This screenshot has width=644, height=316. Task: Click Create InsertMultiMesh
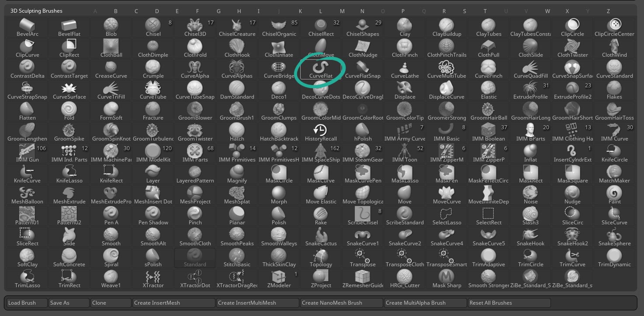tap(258, 302)
